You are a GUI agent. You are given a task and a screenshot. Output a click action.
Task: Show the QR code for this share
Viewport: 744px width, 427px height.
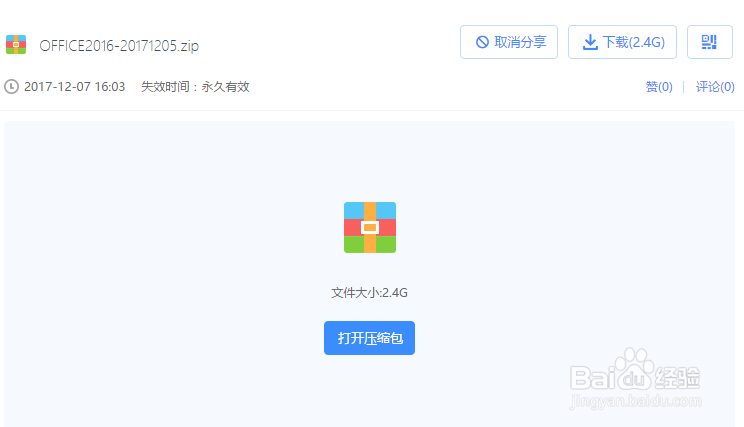710,42
